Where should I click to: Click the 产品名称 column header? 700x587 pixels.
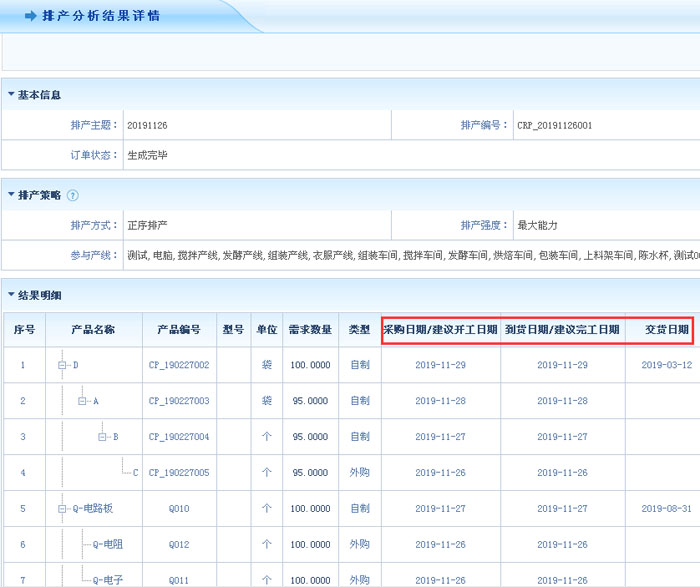93,330
